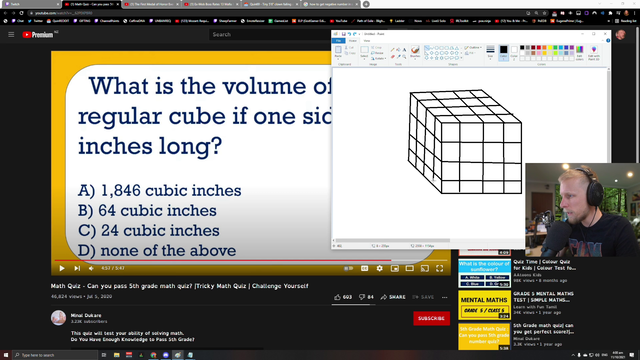Open the File menu in Paint
The width and height of the screenshot is (640, 360).
click(338, 40)
